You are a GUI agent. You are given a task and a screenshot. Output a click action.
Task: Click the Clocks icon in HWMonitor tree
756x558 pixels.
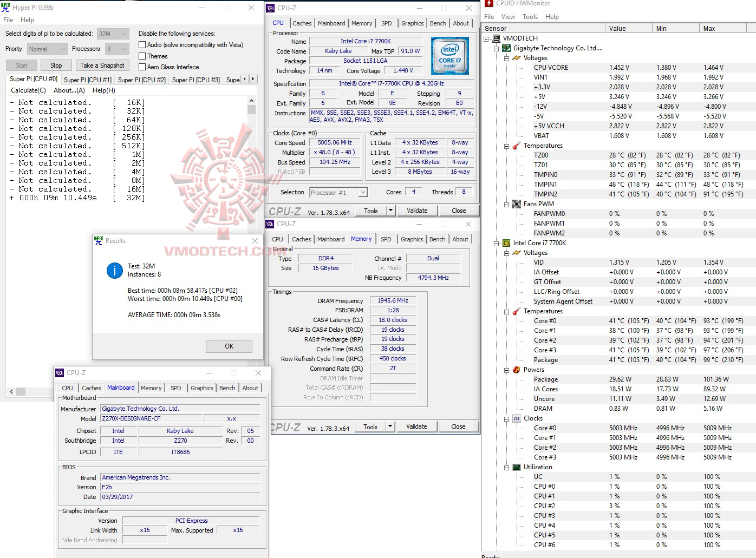click(517, 418)
